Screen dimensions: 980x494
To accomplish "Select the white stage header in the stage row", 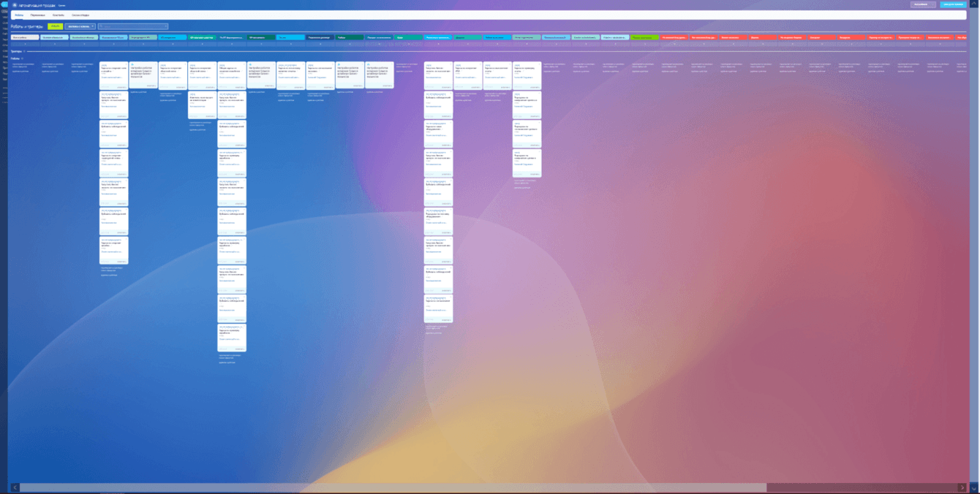I will pos(25,37).
